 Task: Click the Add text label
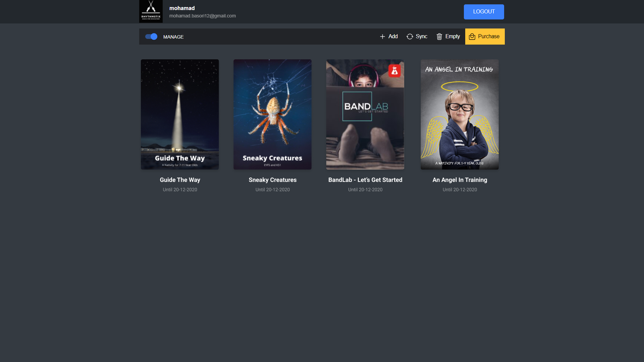pos(393,37)
